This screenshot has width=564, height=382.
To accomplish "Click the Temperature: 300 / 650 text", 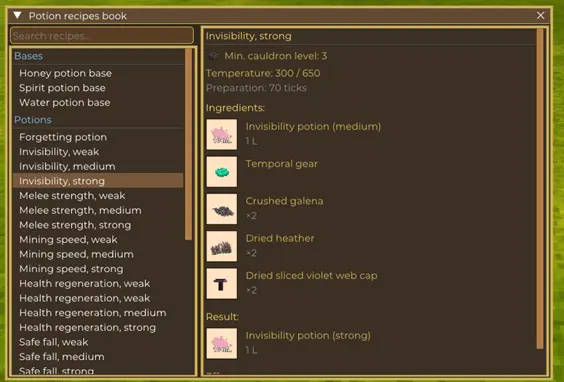I will pos(263,73).
